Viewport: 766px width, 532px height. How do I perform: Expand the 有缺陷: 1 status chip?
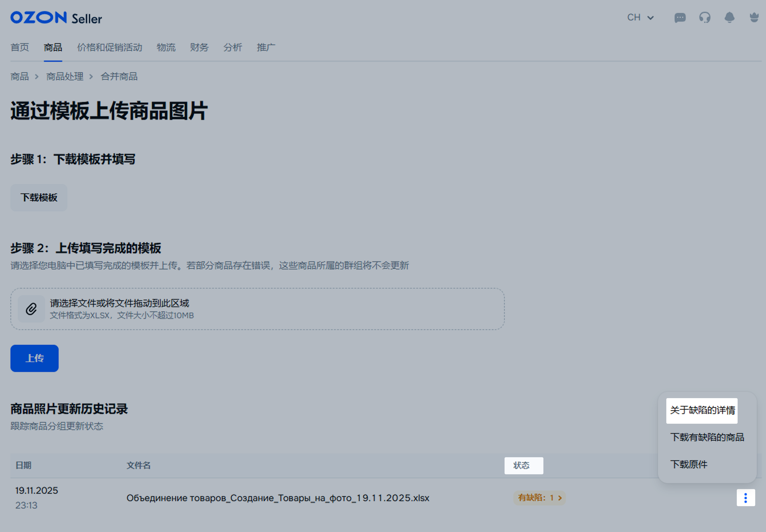tap(539, 498)
